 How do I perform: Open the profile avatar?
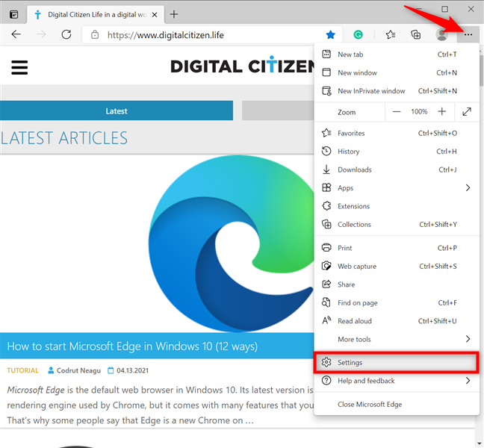click(x=441, y=34)
